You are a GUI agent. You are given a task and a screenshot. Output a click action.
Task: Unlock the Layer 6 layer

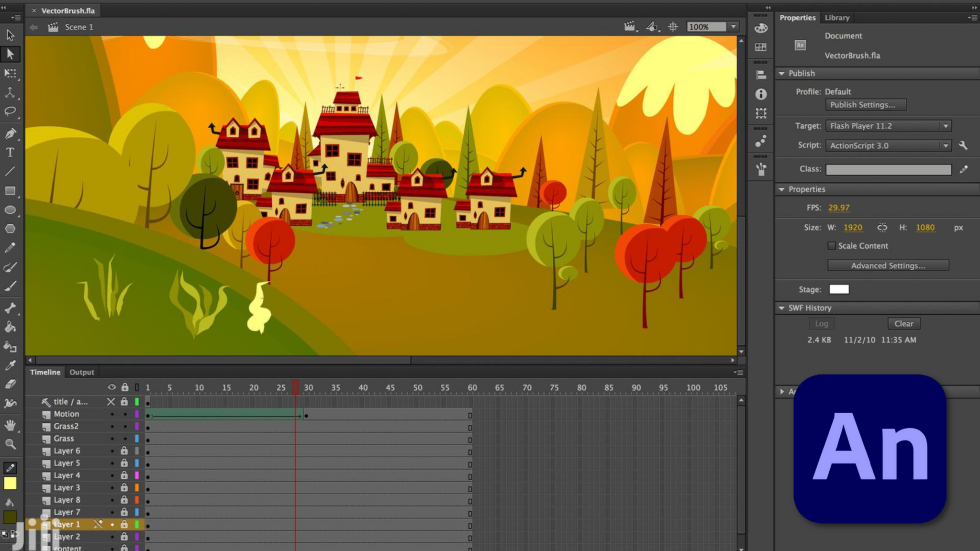tap(125, 450)
